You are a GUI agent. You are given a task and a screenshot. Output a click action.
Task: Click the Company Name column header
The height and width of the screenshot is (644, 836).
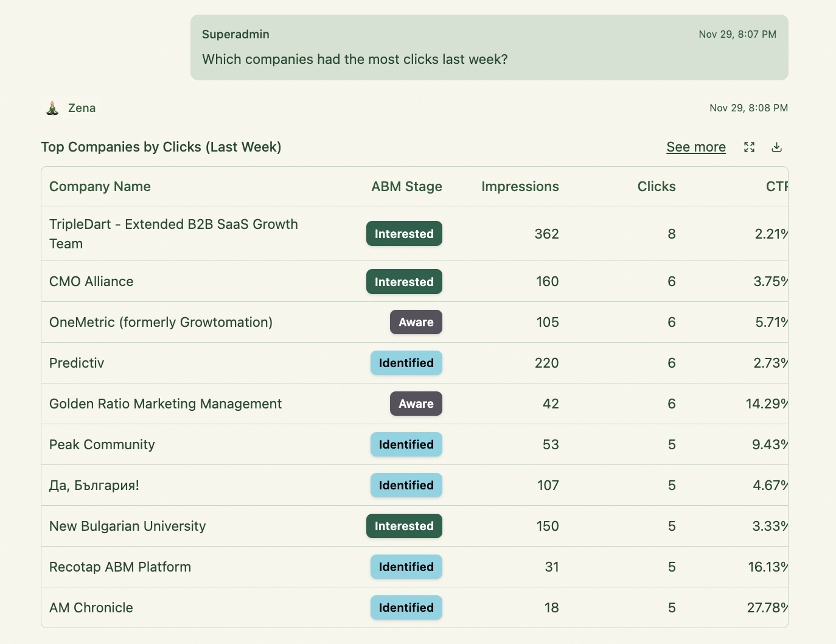point(100,186)
